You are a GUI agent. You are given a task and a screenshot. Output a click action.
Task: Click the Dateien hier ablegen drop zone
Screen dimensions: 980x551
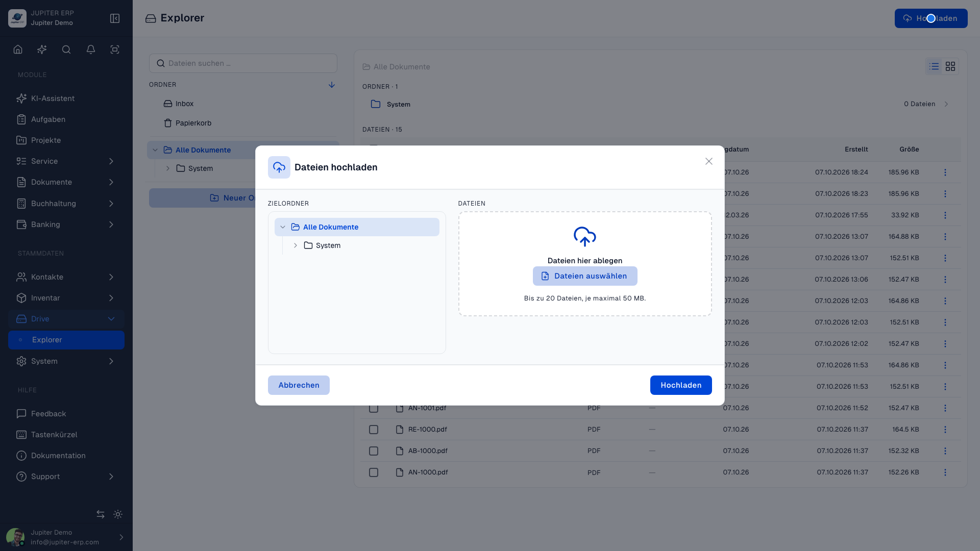coord(585,264)
